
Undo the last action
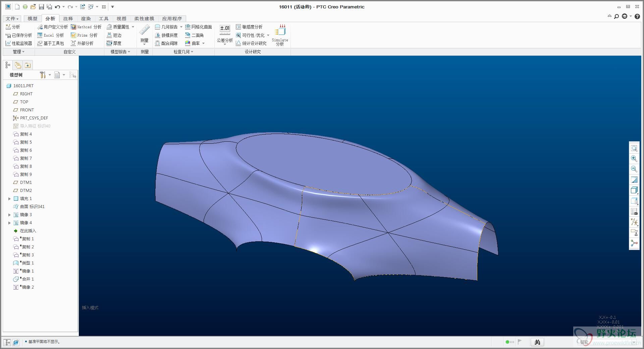[x=57, y=7]
